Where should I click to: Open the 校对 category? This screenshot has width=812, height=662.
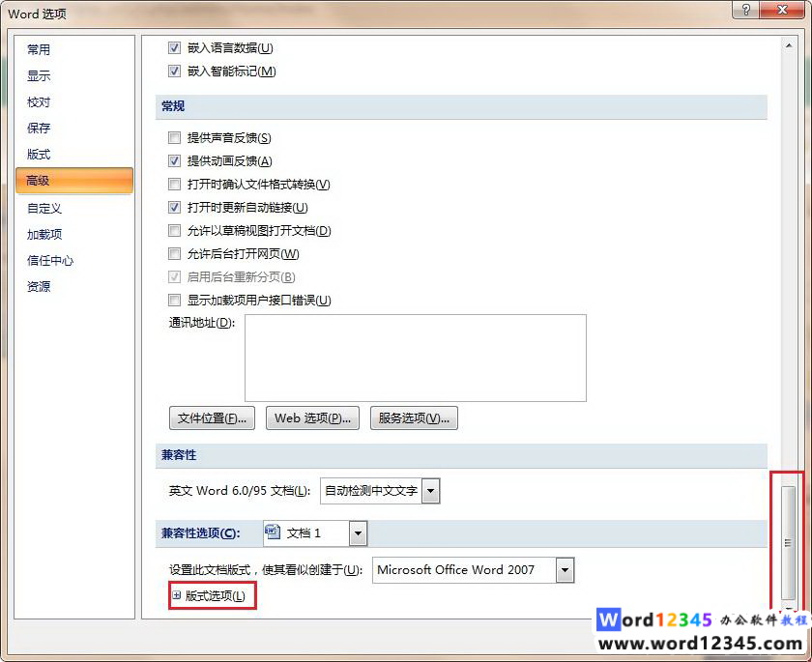39,102
